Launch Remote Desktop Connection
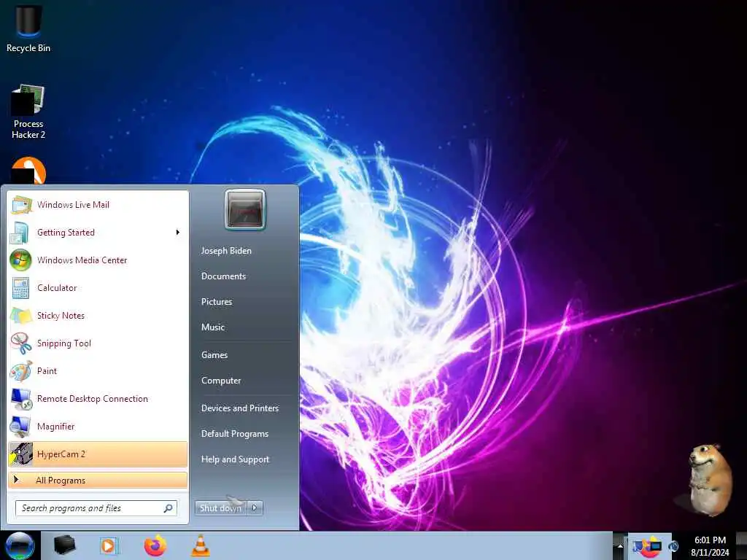The width and height of the screenshot is (747, 560). pos(98,399)
